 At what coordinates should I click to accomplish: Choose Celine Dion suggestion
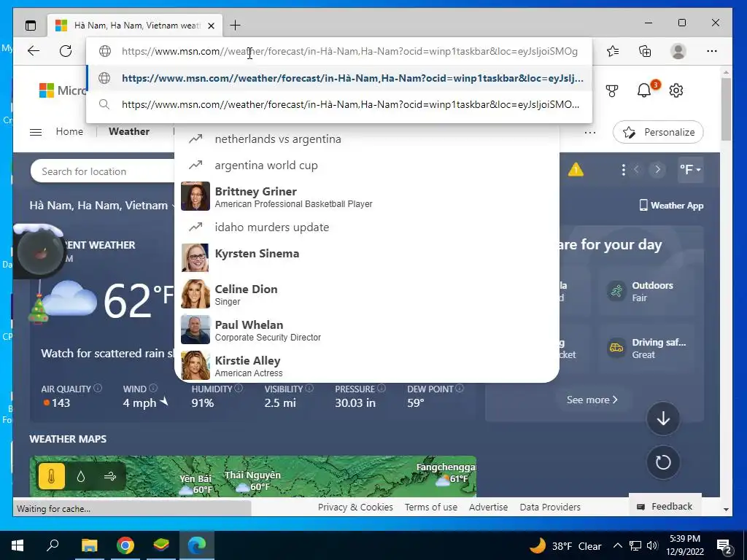[367, 294]
